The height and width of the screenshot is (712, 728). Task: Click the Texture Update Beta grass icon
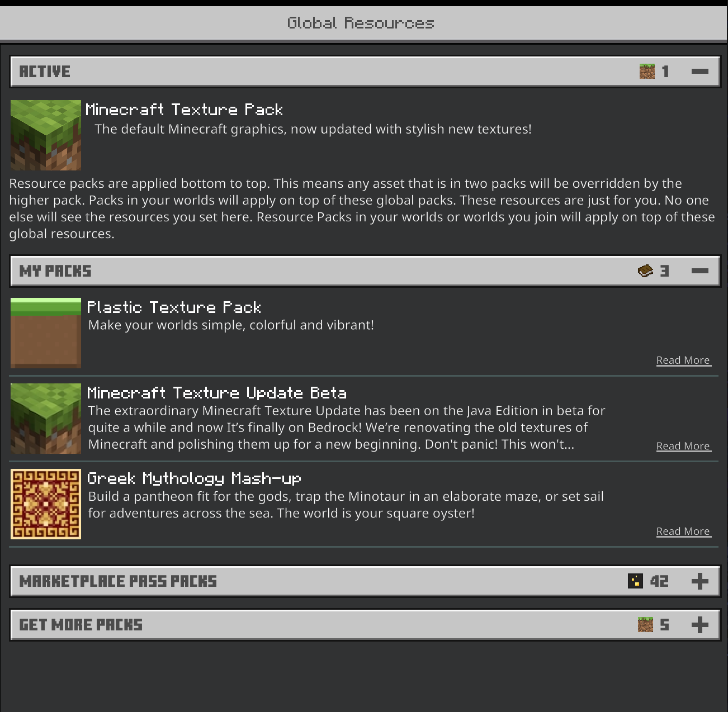(46, 419)
